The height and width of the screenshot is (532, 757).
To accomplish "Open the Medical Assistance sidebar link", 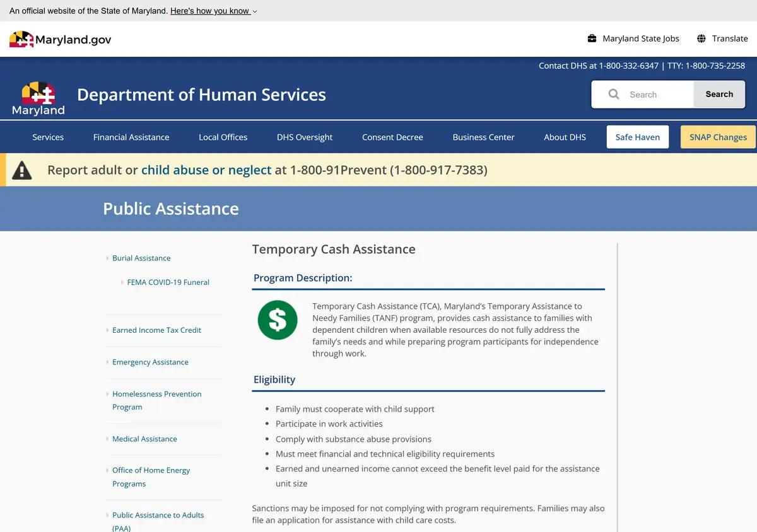I will (144, 439).
